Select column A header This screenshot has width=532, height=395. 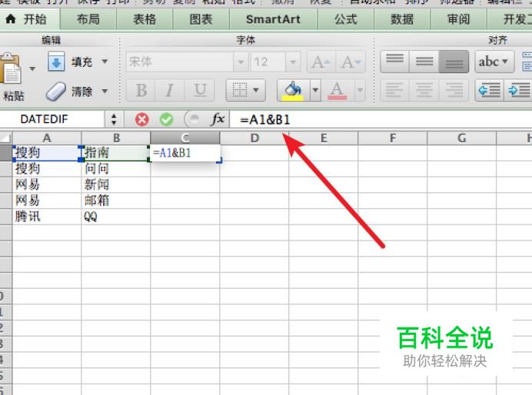[x=47, y=138]
